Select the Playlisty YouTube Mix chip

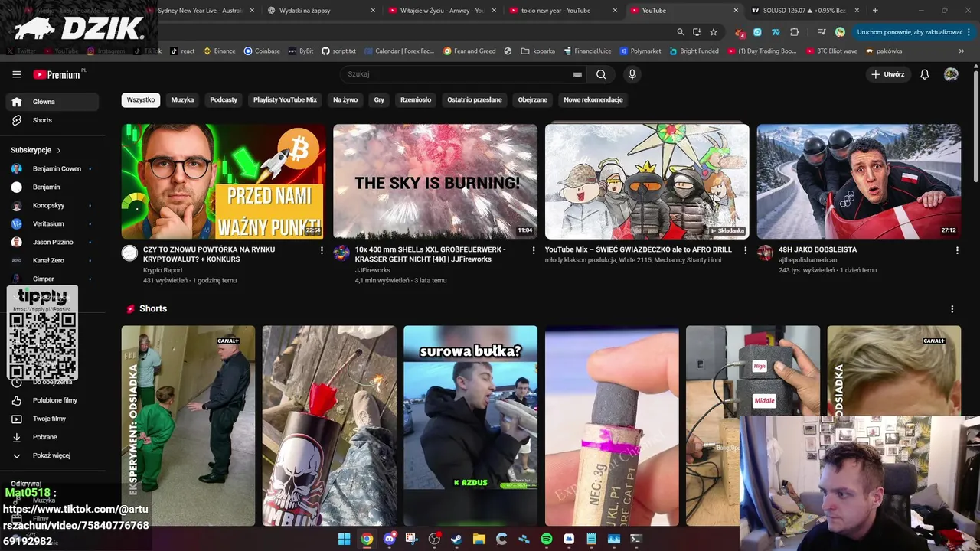click(x=285, y=99)
